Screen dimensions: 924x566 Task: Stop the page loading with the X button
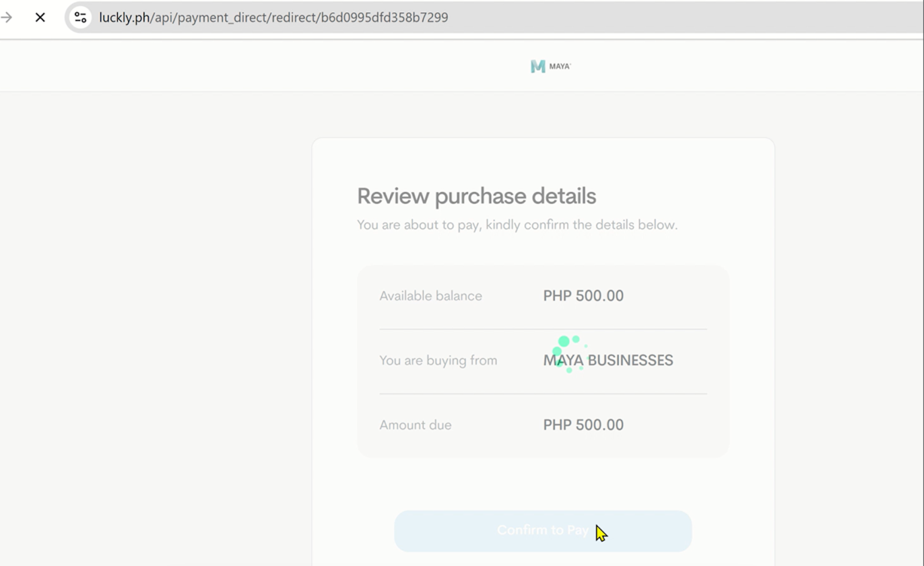[x=40, y=17]
